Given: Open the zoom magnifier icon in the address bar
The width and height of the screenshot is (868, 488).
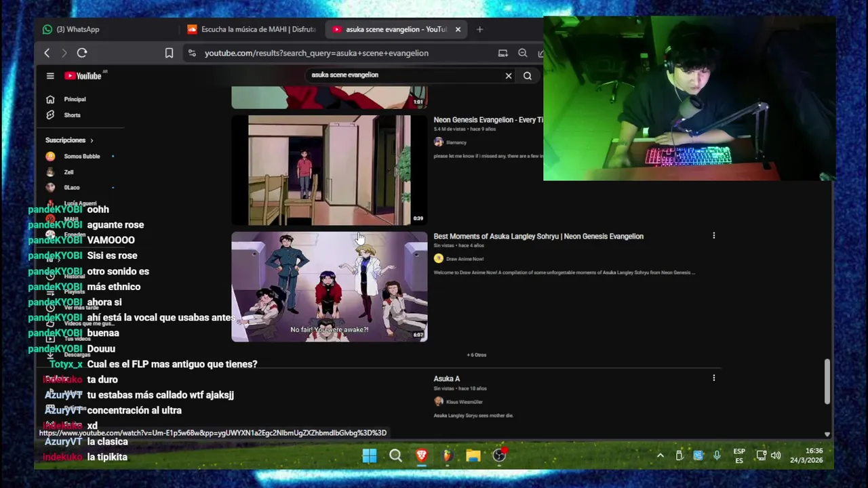Looking at the screenshot, I should (x=523, y=53).
